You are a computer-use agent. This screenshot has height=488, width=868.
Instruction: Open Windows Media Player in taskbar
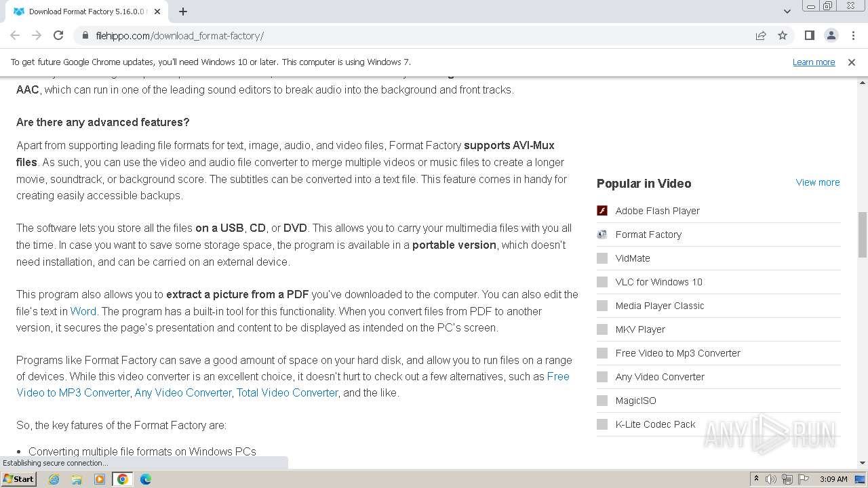(x=100, y=479)
